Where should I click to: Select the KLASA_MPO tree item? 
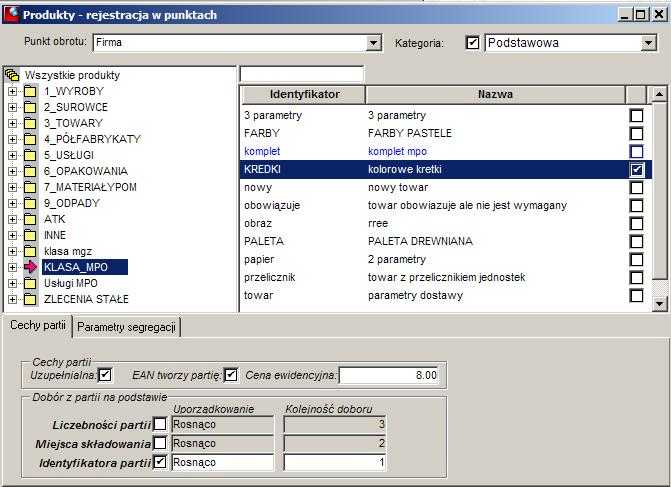(x=84, y=267)
